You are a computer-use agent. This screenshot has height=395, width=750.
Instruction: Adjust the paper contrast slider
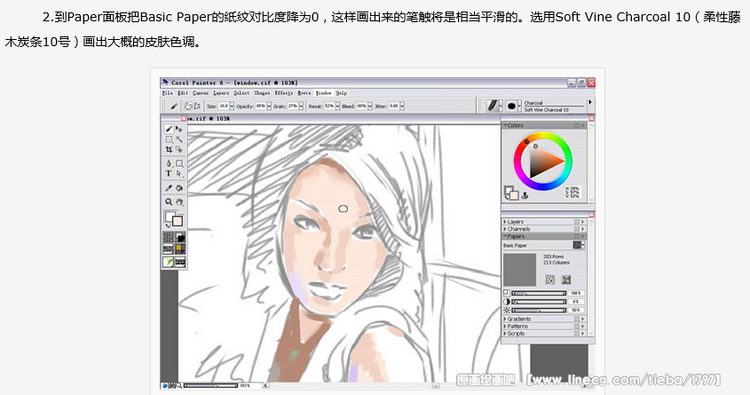click(539, 302)
